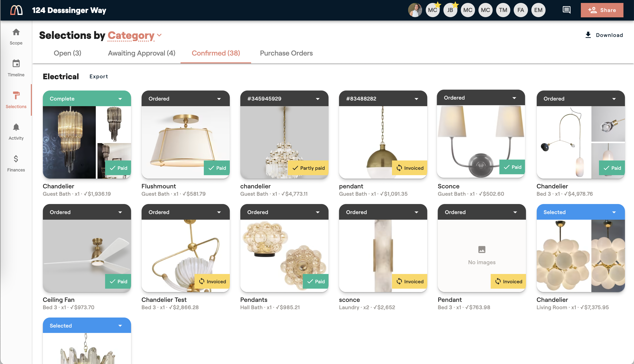Open the Category dropdown chevron
Viewport: 634px width, 364px height.
(x=159, y=35)
